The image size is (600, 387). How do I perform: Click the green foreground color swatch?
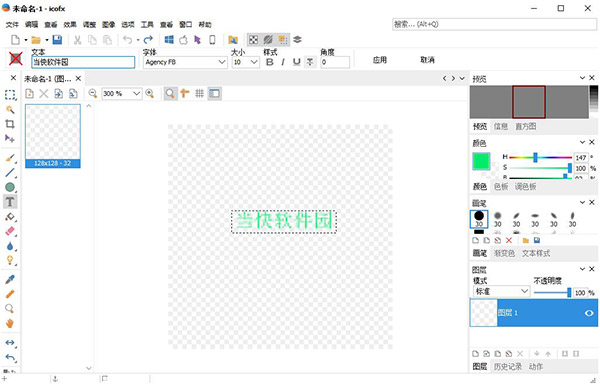tap(481, 161)
